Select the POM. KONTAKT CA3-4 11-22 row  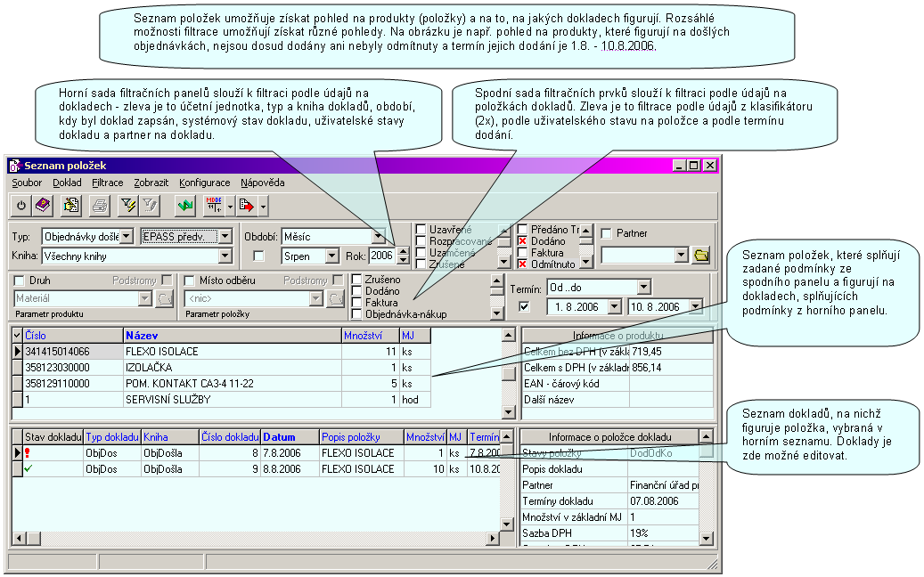pos(221,383)
